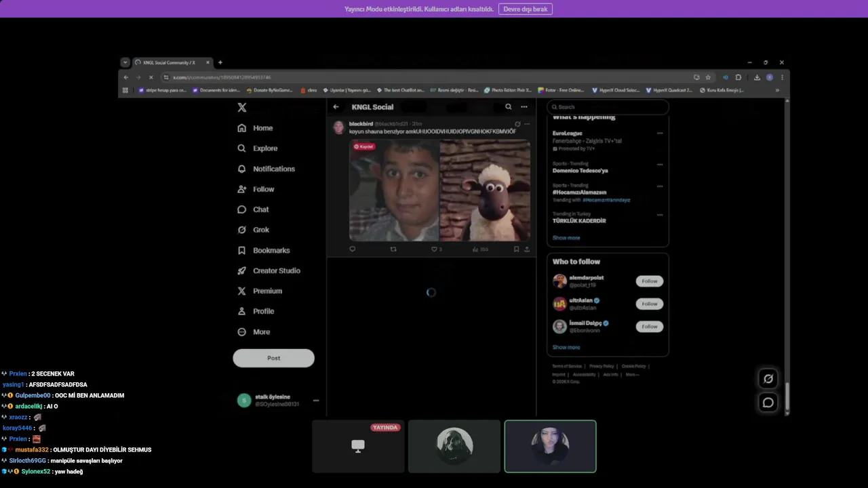Image resolution: width=868 pixels, height=488 pixels.
Task: Click blackbird's profile avatar
Action: click(x=338, y=127)
